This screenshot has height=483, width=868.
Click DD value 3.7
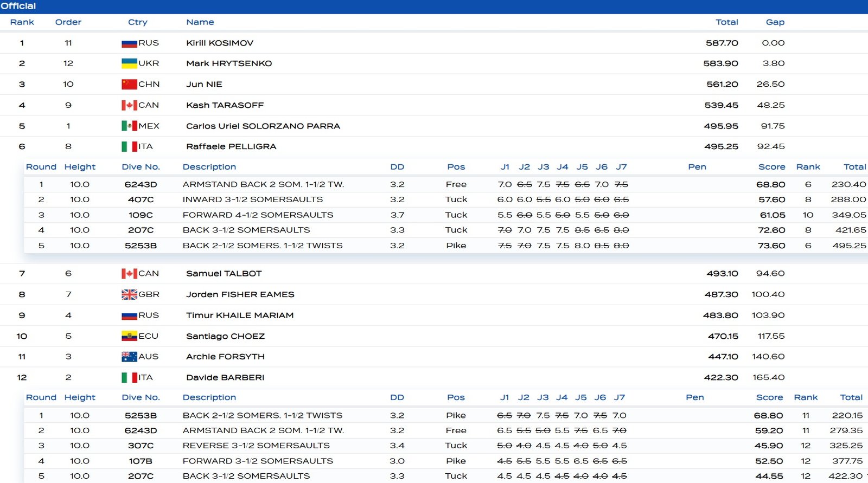click(397, 215)
